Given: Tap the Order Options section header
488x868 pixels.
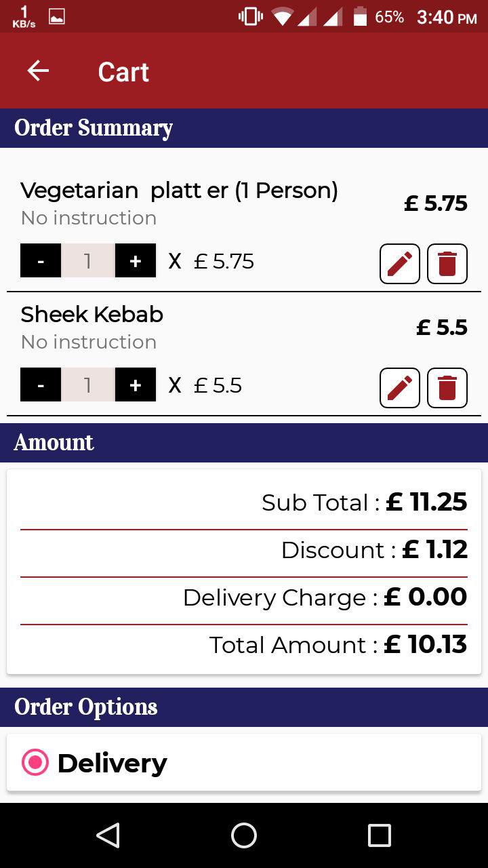Looking at the screenshot, I should 86,707.
